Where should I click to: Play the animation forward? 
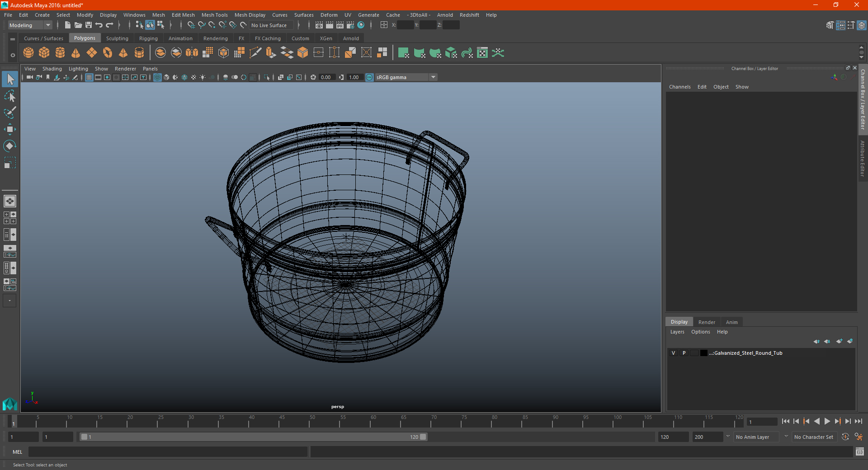[x=827, y=421]
